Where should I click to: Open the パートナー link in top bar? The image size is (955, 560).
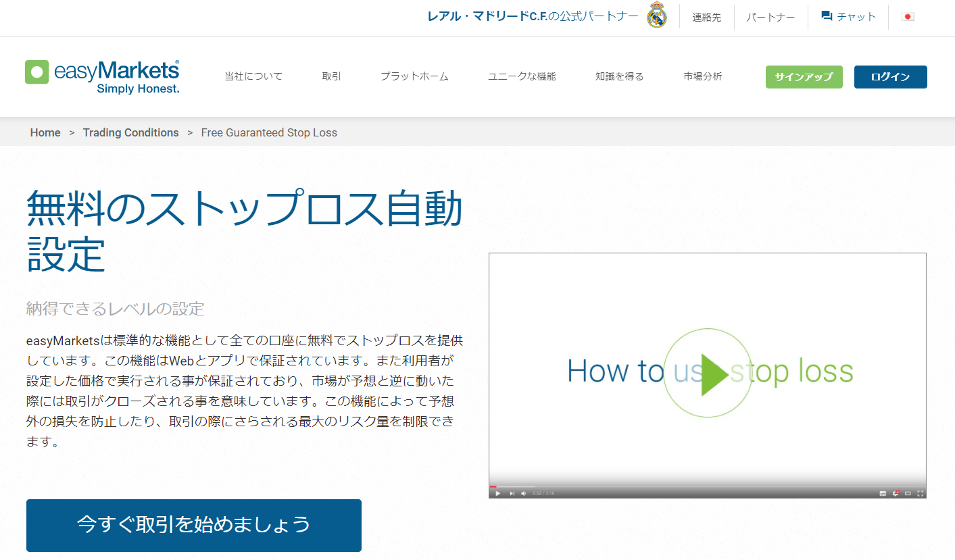(770, 18)
